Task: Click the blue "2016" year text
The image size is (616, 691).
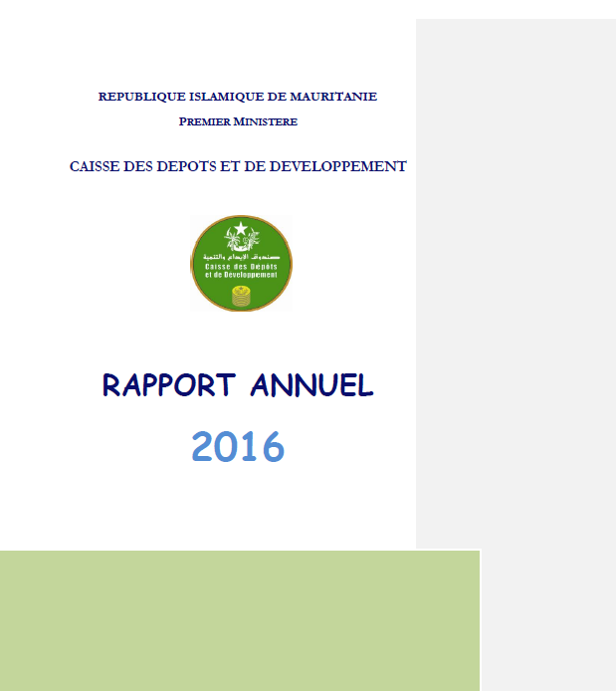Action: [238, 446]
